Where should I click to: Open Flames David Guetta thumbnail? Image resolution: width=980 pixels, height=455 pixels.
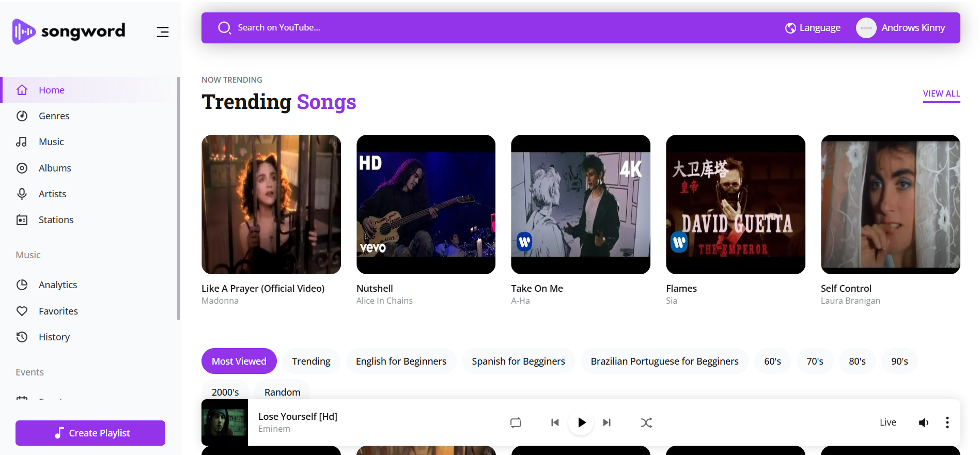[x=736, y=205]
